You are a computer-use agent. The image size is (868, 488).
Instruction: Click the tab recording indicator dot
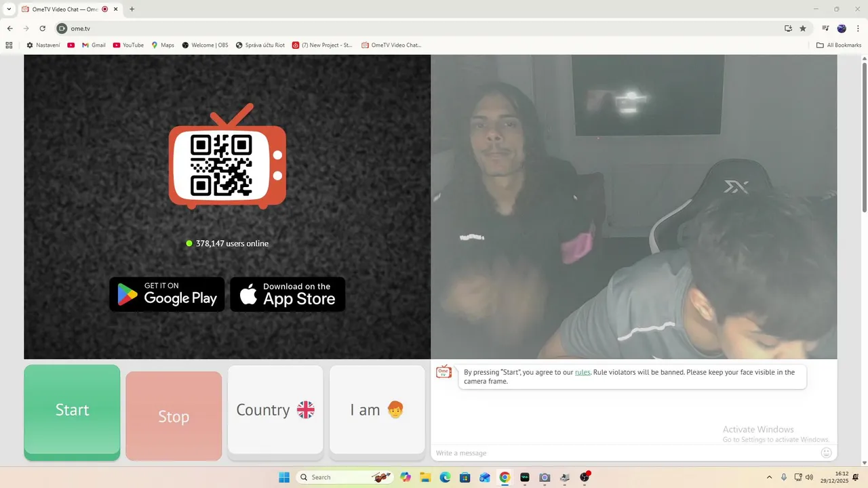pos(104,9)
